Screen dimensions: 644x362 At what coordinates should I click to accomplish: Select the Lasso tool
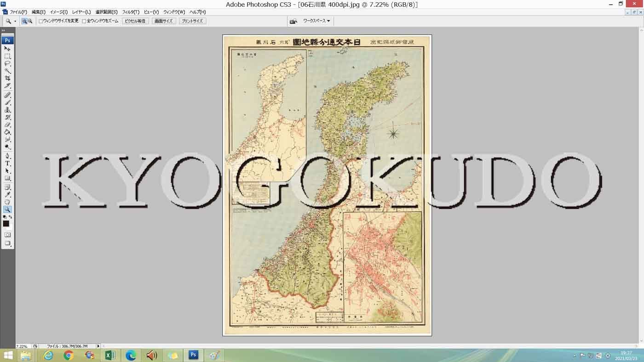7,63
